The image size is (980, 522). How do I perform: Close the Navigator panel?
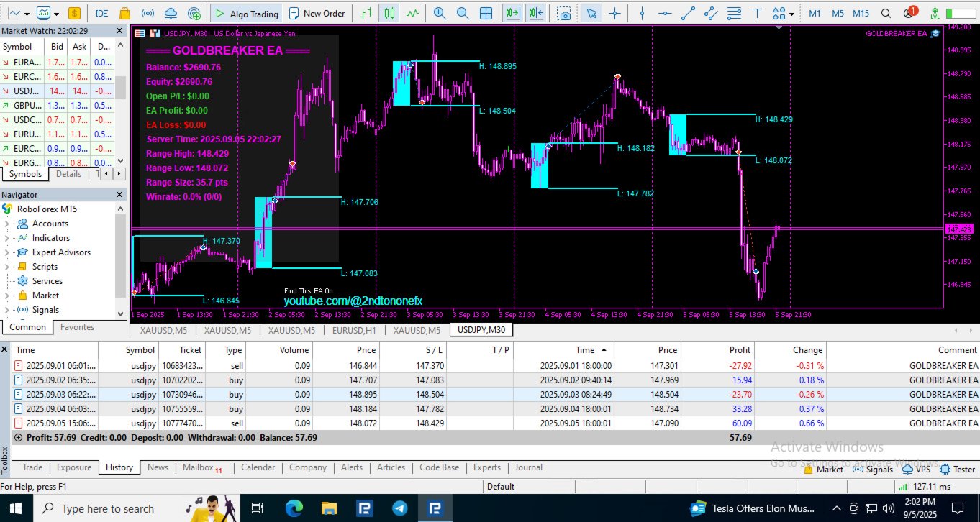coord(120,195)
